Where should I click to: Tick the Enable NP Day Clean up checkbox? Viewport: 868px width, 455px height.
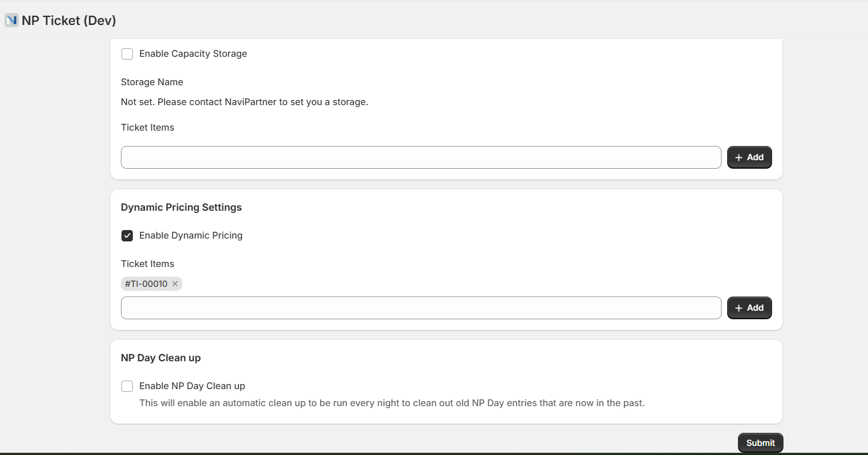127,386
